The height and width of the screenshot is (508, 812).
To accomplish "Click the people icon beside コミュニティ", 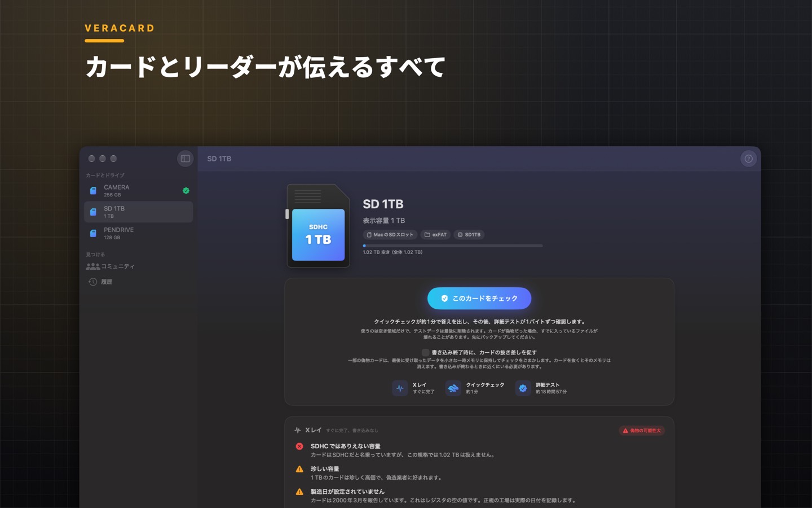I will (93, 266).
